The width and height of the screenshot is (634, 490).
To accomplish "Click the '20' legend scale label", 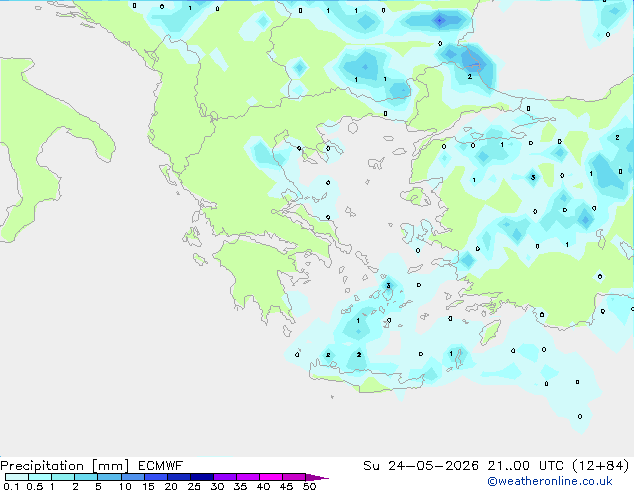I will 171,486.
